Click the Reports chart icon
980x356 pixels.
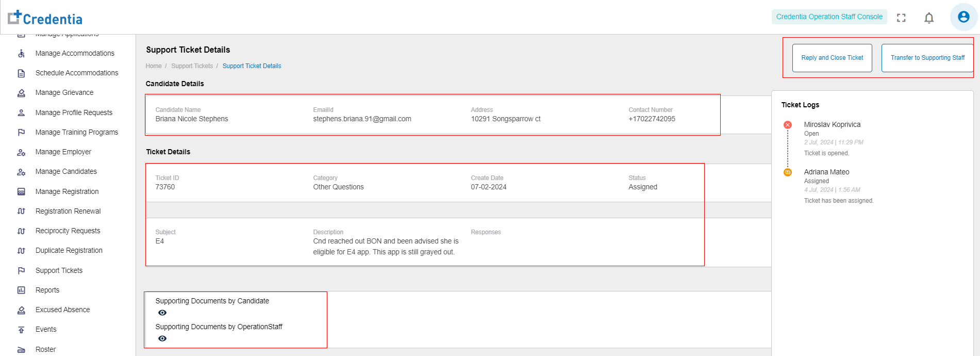coord(21,290)
